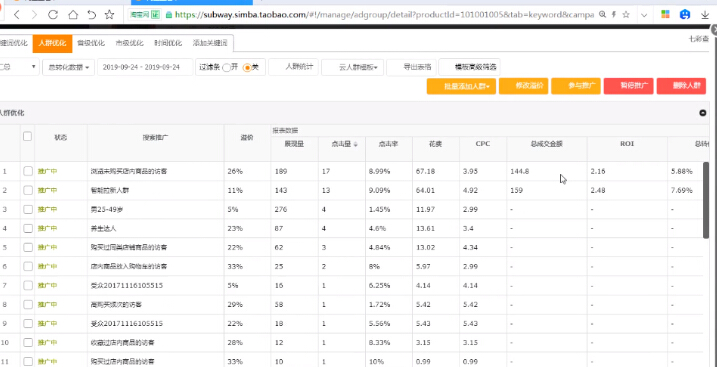Click the 导出表格 button
The image size is (717, 367).
(411, 67)
